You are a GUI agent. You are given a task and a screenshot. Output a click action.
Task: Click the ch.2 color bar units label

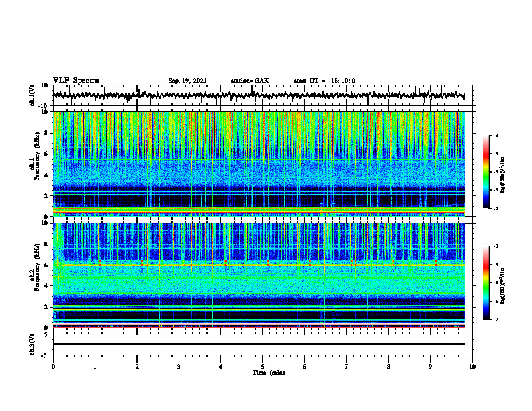(x=503, y=285)
